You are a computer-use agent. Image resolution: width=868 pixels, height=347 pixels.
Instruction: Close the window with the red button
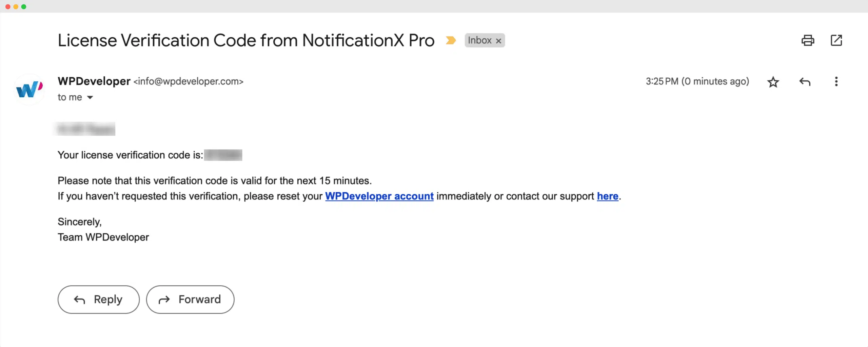[8, 6]
